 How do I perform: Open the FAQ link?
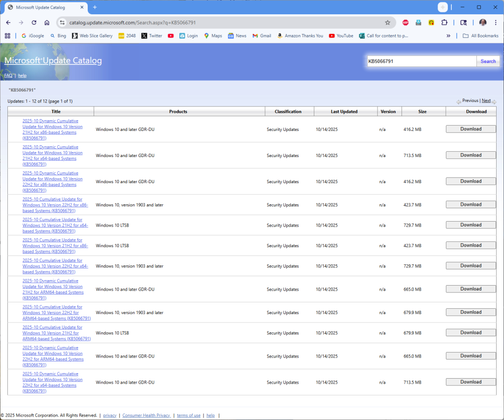[x=8, y=75]
